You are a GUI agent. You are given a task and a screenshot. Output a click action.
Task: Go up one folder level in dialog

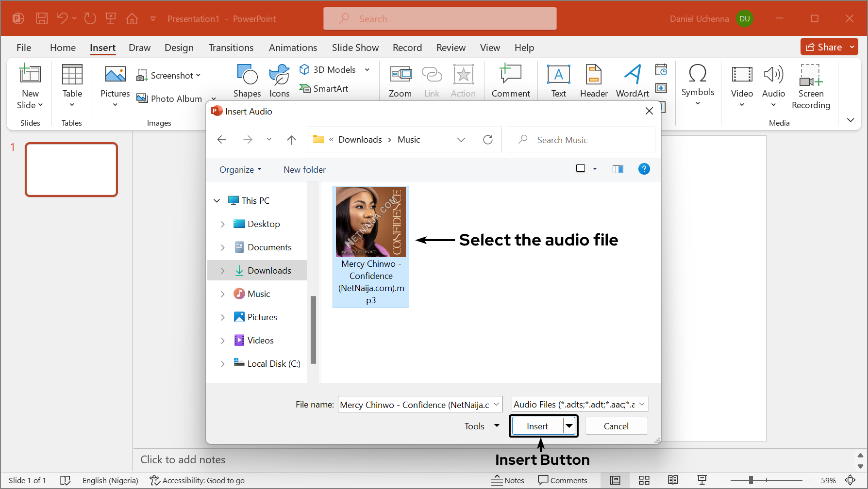[x=291, y=140]
